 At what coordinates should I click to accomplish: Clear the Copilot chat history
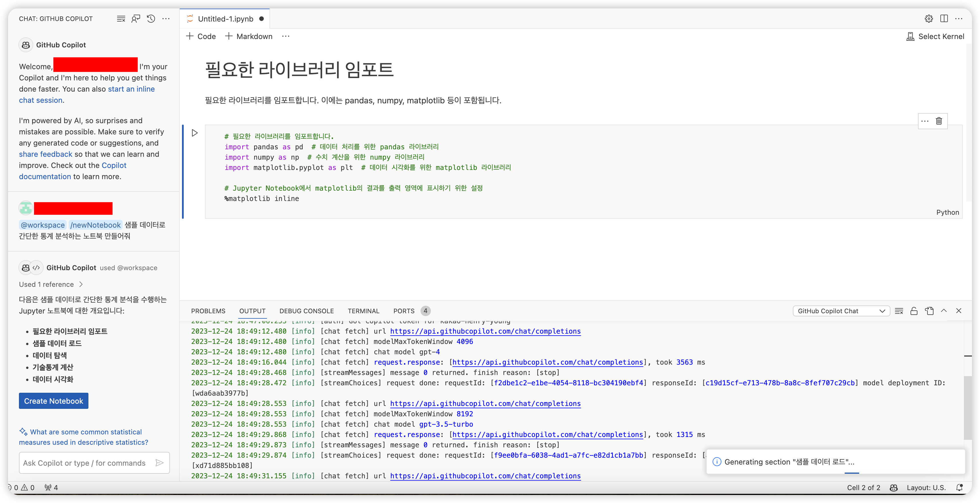coord(121,19)
